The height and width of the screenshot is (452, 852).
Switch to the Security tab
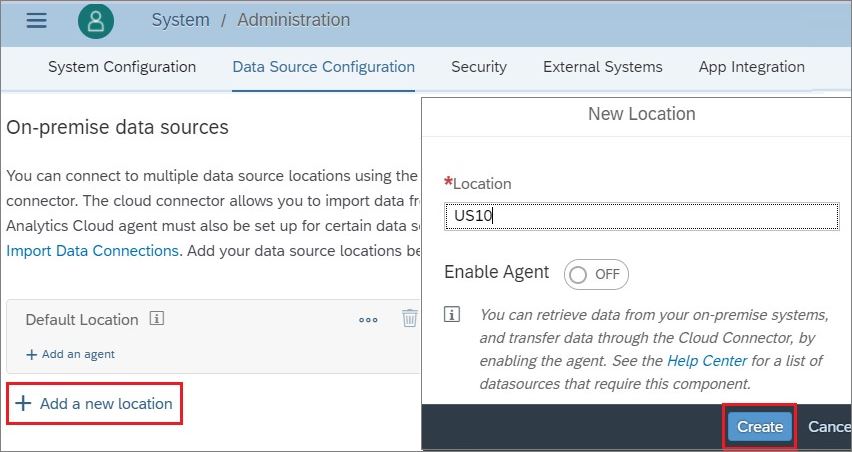pyautogui.click(x=479, y=67)
